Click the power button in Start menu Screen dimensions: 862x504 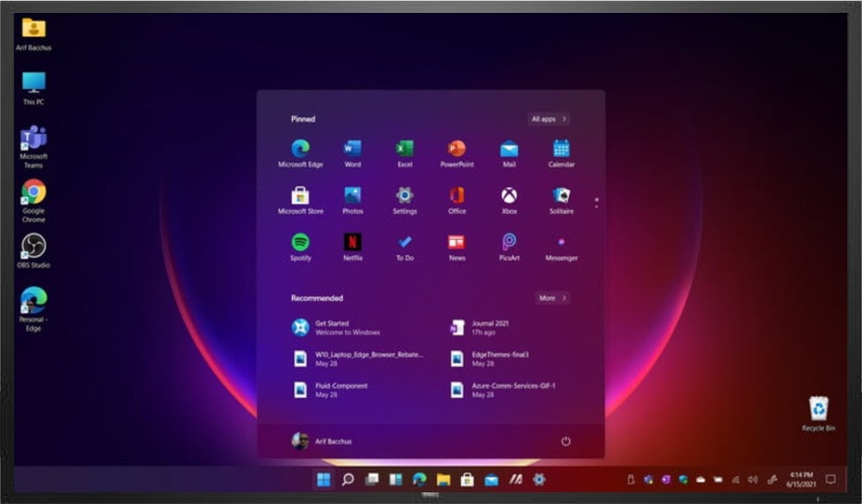[x=565, y=441]
